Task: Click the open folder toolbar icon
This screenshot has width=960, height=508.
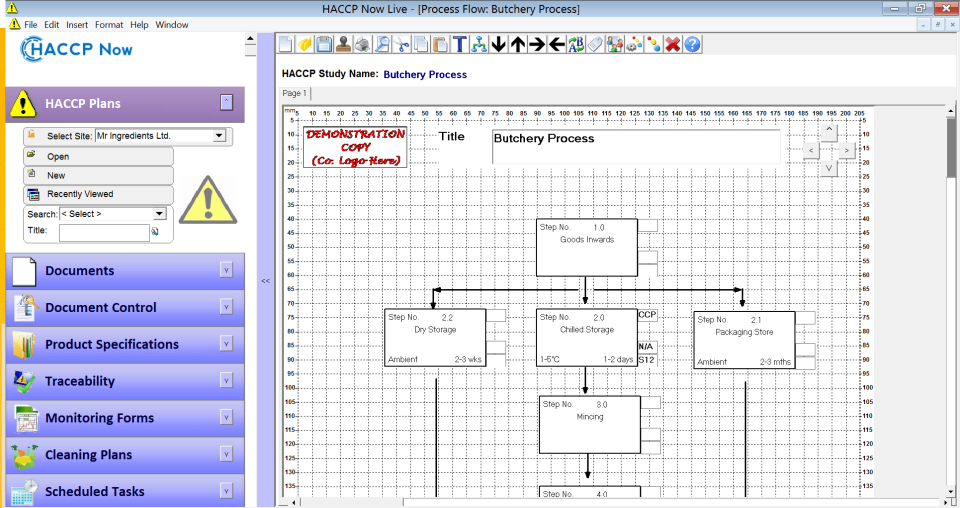Action: click(305, 44)
